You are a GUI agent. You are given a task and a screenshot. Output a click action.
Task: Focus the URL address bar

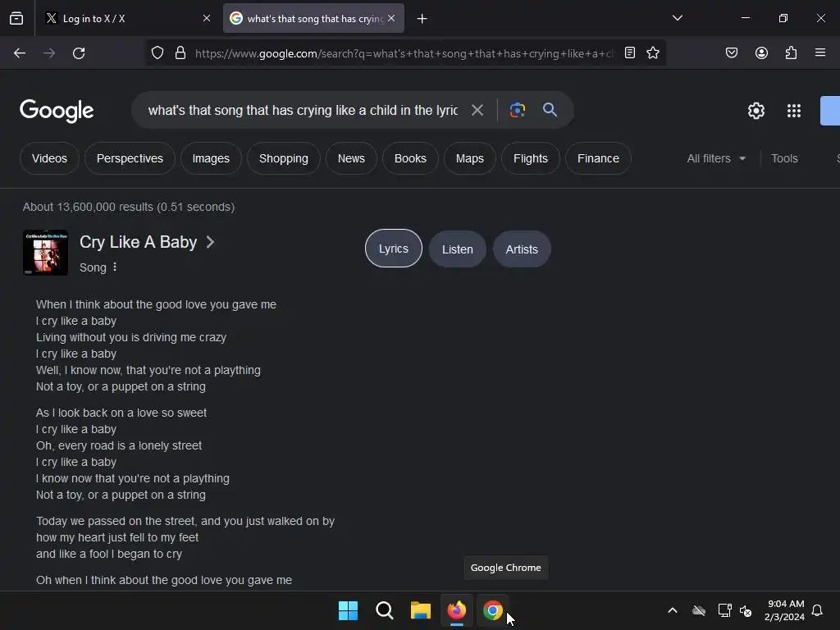[x=404, y=53]
